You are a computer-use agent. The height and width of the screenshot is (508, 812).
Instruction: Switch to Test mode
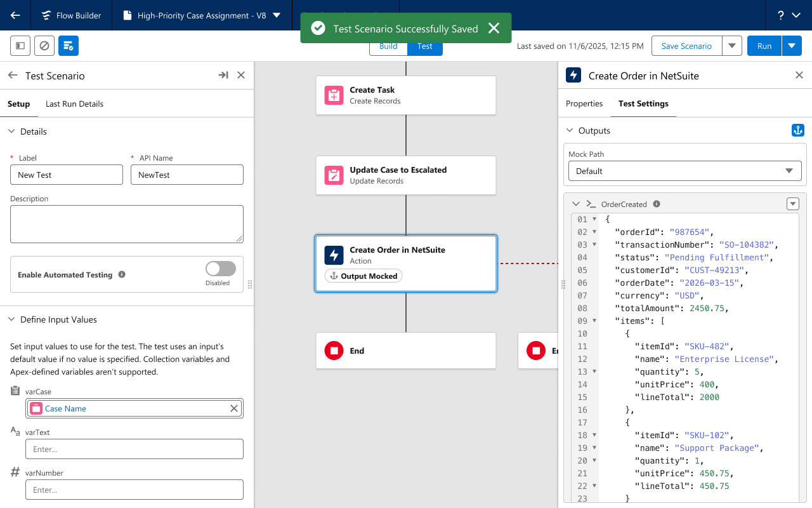tap(425, 46)
